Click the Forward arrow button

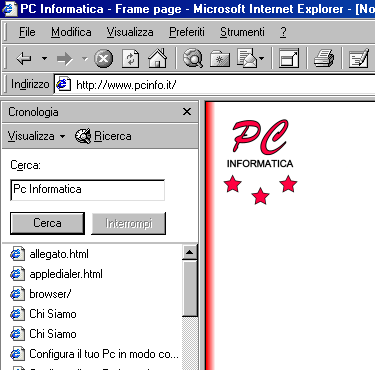click(65, 59)
